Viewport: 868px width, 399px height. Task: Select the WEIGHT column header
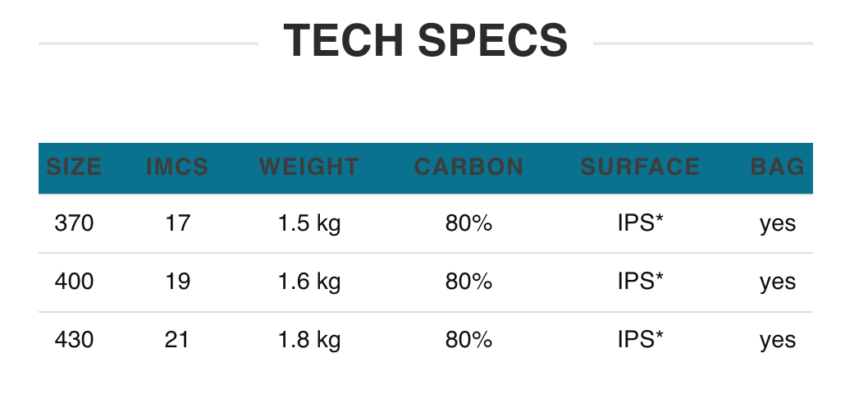(309, 167)
